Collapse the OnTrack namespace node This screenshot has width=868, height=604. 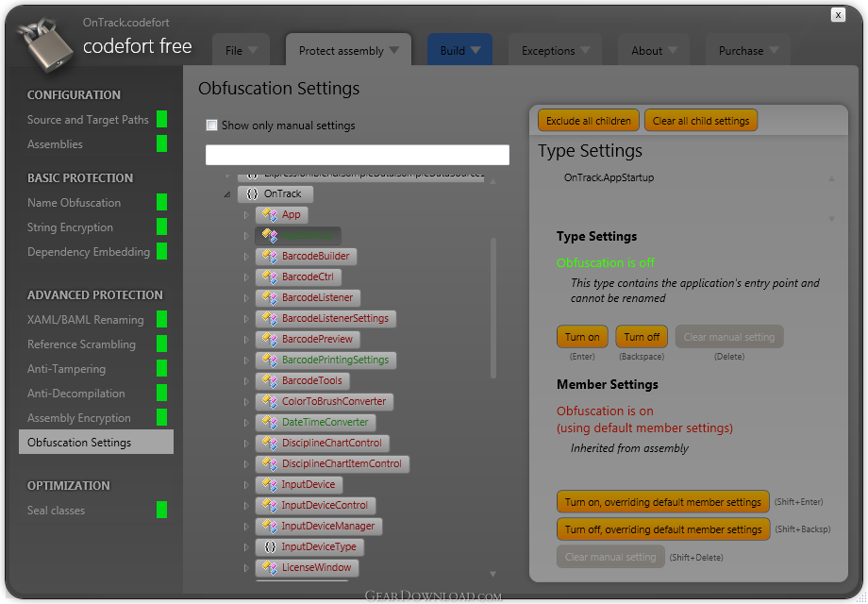coord(227,194)
